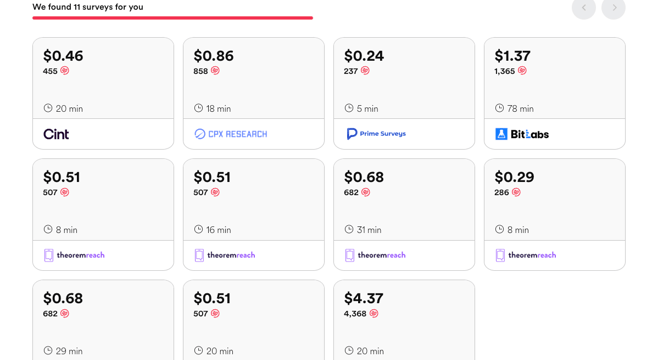669x360 pixels.
Task: Open the $0.86 survey amount
Action: pyautogui.click(x=214, y=56)
